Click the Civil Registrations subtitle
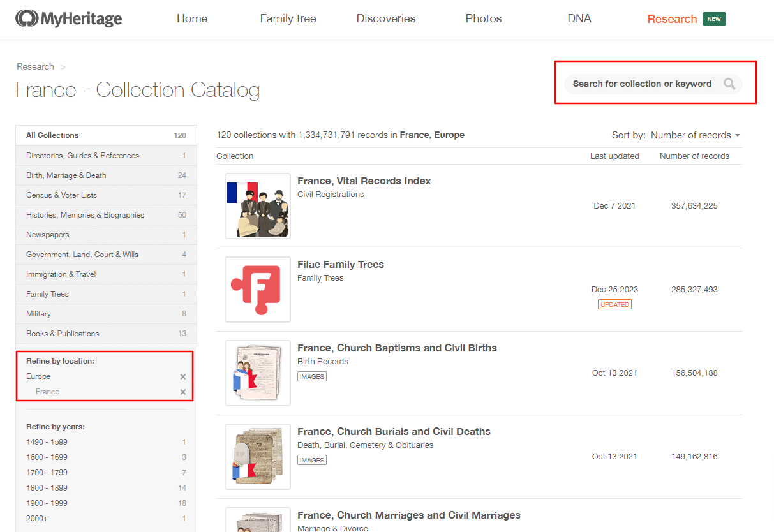The image size is (774, 532). click(331, 195)
